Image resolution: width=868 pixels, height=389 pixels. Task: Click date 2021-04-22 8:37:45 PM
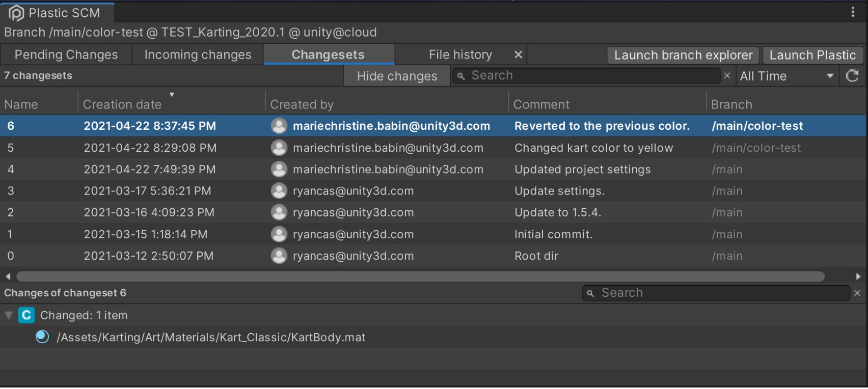[x=150, y=126]
